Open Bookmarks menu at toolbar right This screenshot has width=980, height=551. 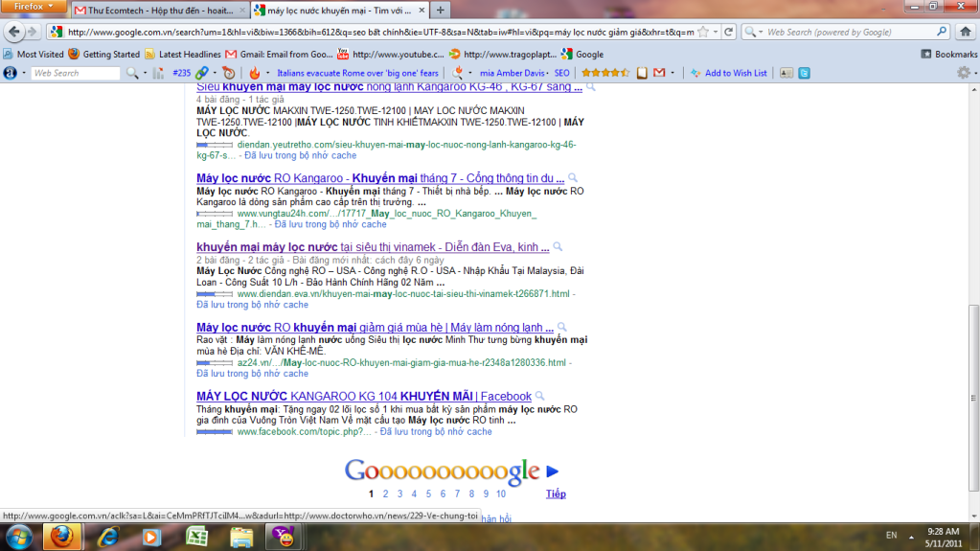[948, 55]
